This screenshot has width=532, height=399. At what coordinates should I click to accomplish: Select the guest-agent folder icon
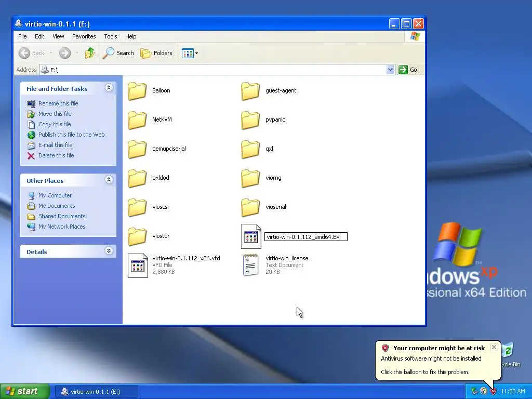click(250, 91)
